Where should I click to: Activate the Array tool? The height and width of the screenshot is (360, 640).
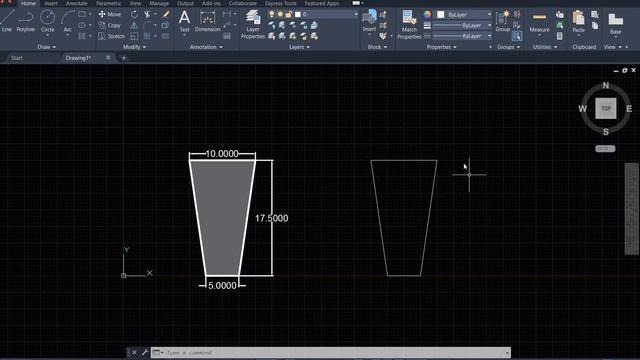tap(147, 36)
